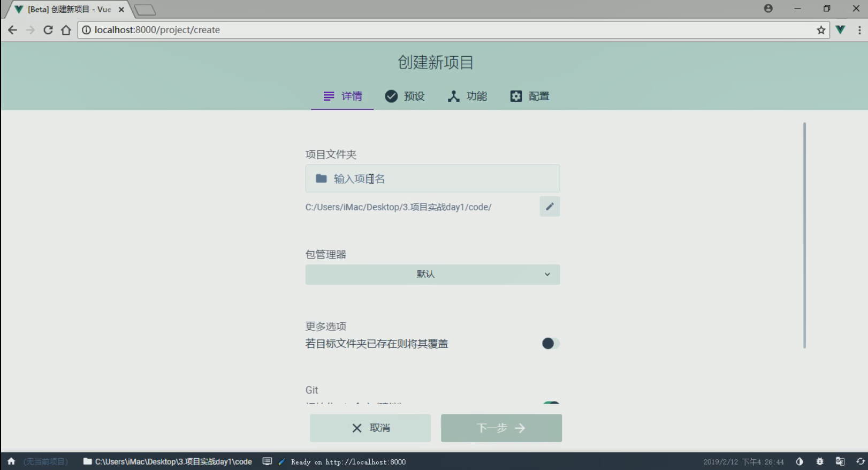This screenshot has height=470, width=868.
Task: Click the forward navigation arrow
Action: pyautogui.click(x=31, y=30)
